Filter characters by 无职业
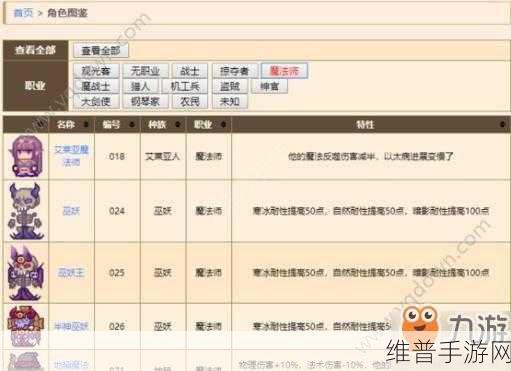 [145, 71]
